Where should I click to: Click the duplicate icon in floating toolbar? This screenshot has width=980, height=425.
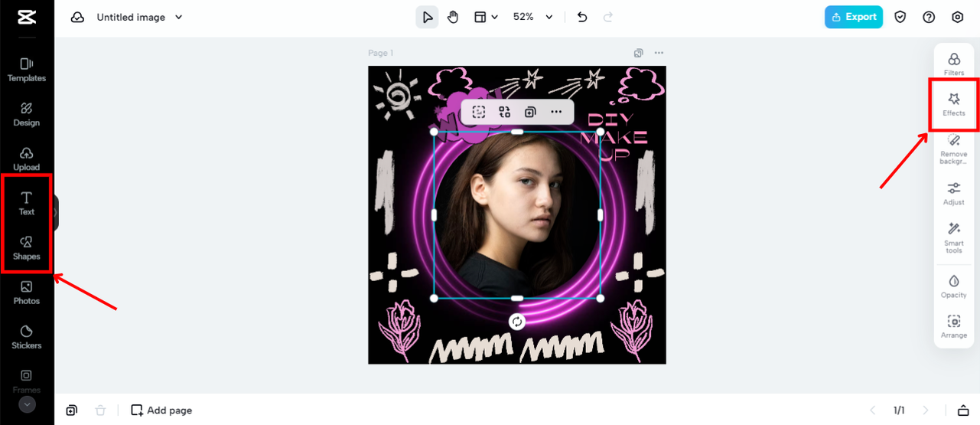tap(530, 112)
